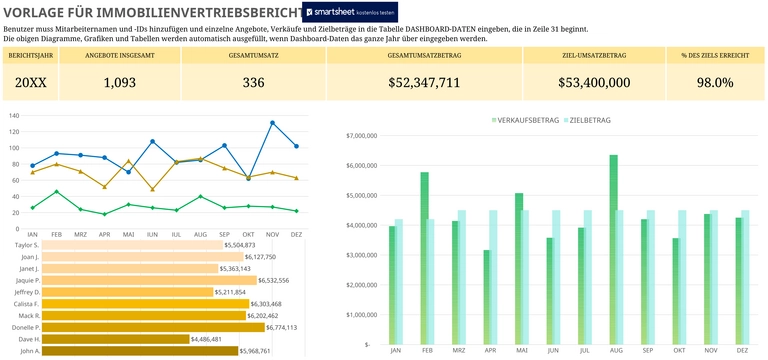Select the $5,968,761 value for John A.
This screenshot has width=768, height=360.
tap(255, 351)
